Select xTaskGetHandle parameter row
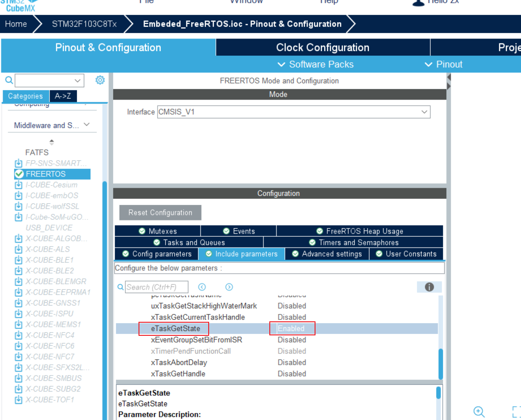Image resolution: width=521 pixels, height=420 pixels. pos(277,374)
